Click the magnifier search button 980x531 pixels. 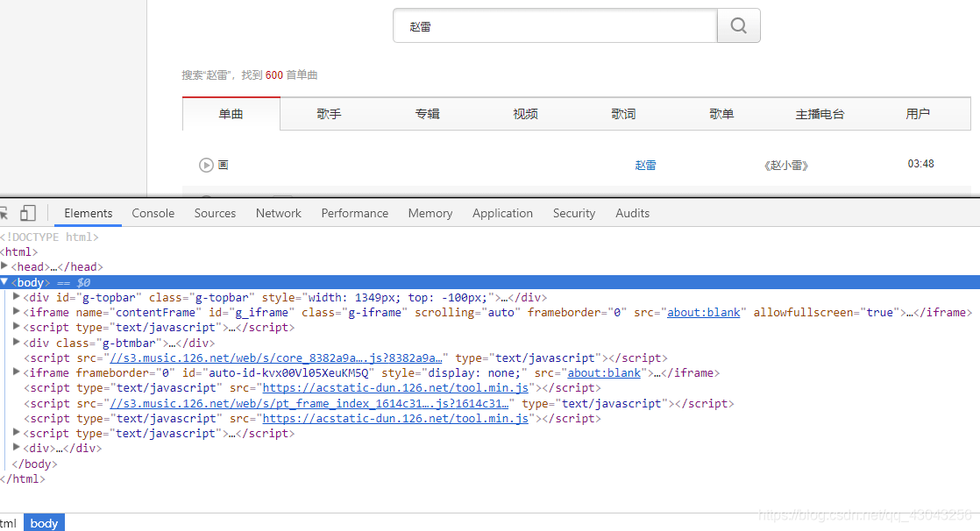[739, 25]
